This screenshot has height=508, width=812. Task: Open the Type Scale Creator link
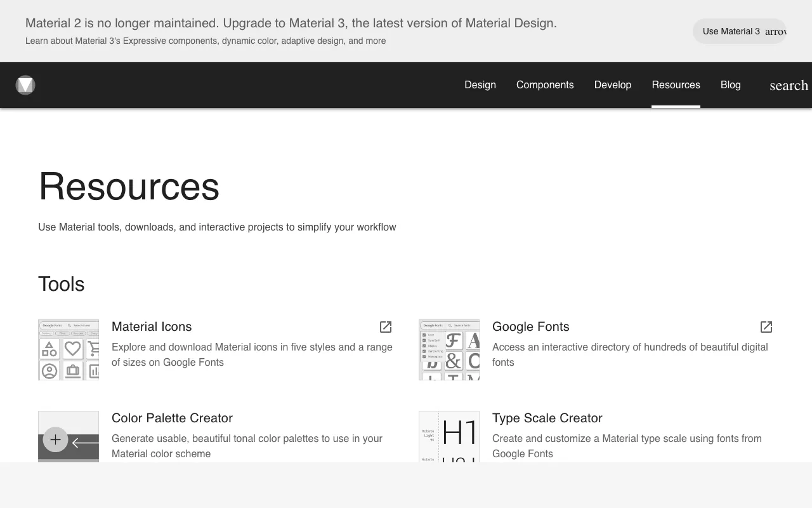tap(547, 418)
